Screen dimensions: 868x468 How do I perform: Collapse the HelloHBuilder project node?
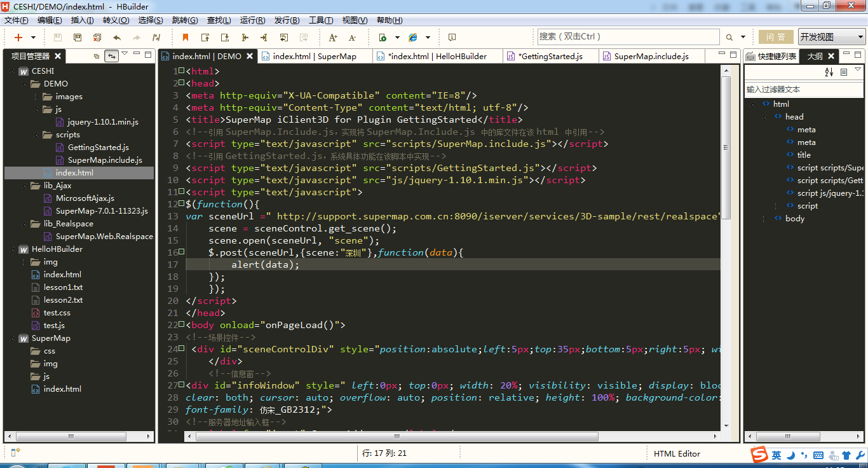point(12,249)
